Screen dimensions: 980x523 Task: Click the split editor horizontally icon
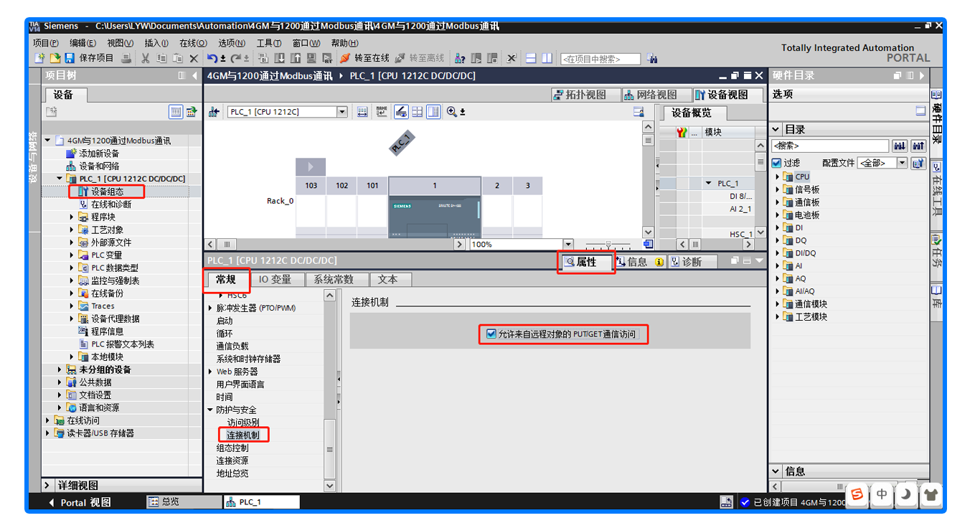click(531, 58)
